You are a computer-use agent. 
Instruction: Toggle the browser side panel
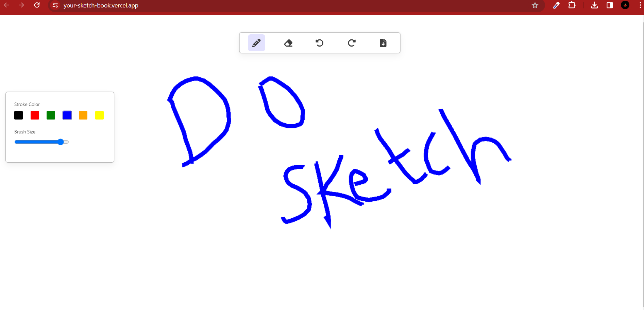point(610,5)
